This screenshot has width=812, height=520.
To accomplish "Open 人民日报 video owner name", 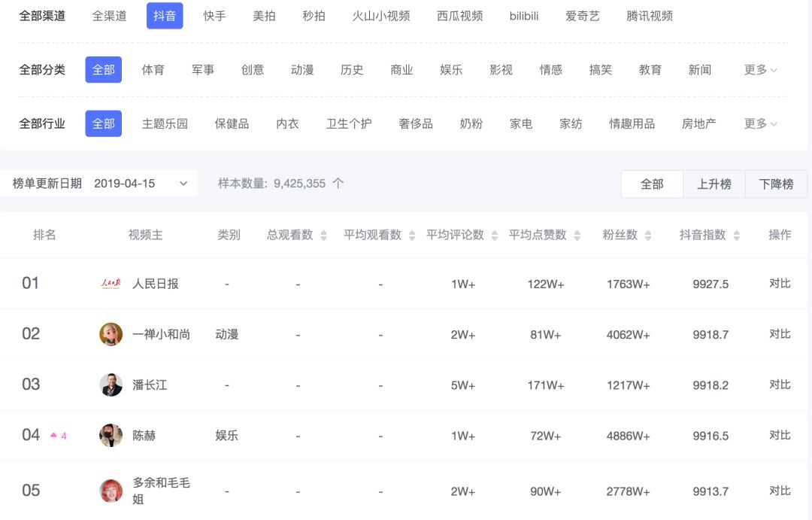I will [156, 284].
